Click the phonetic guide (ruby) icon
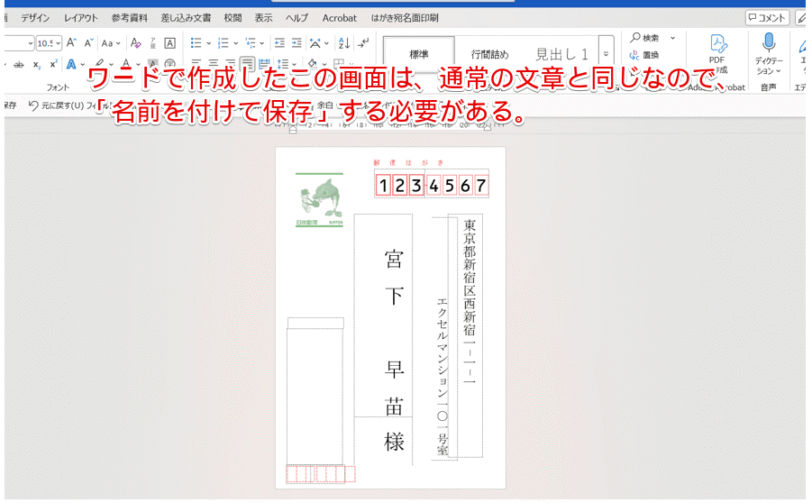The image size is (812, 503). [153, 43]
